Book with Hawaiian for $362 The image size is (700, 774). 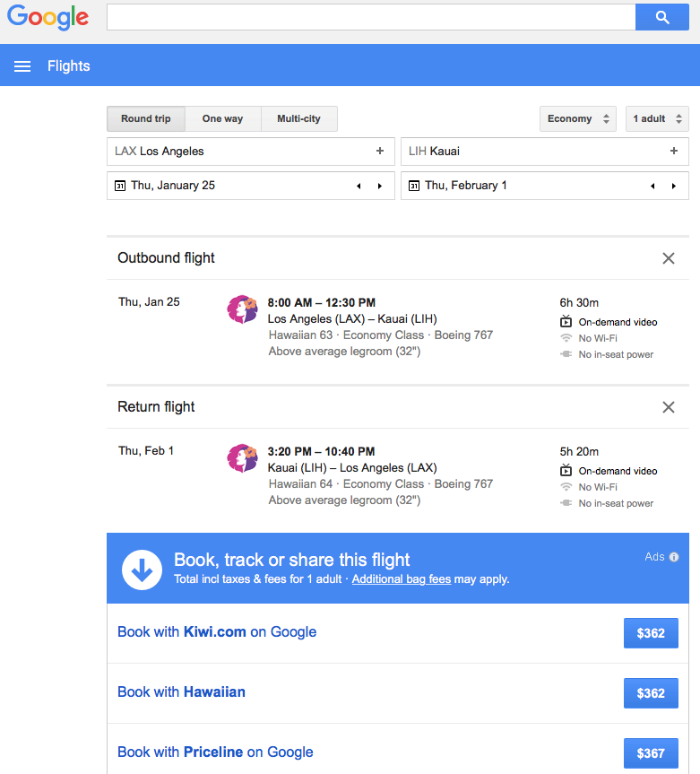click(x=651, y=693)
